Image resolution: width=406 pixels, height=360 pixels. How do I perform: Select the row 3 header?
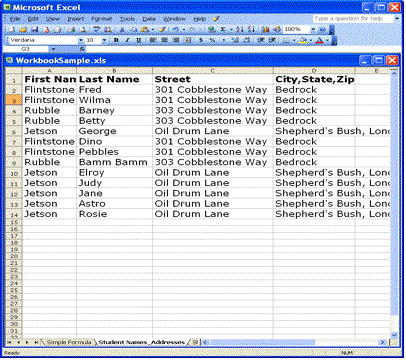click(x=14, y=100)
